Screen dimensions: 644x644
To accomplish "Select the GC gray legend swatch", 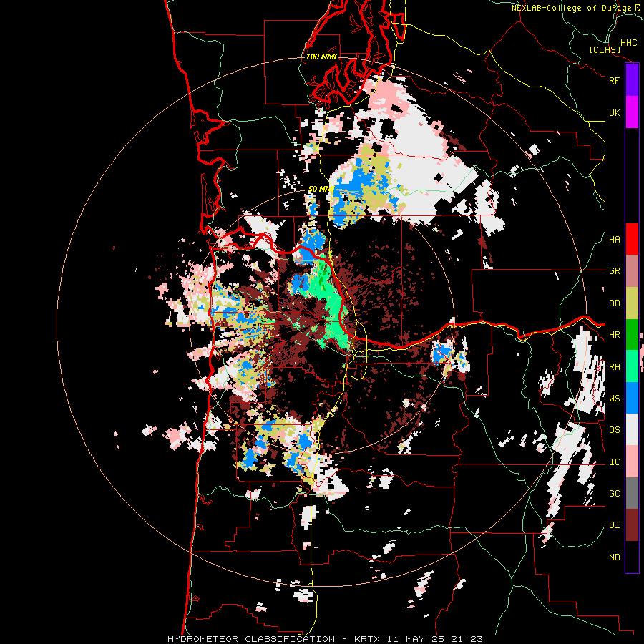I will (632, 493).
